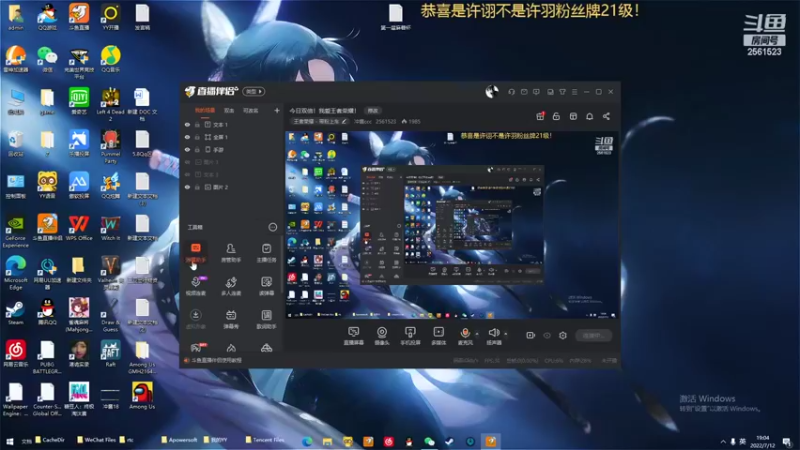The image size is (800, 450).
Task: Click the bell notification icon above preview
Action: (589, 116)
